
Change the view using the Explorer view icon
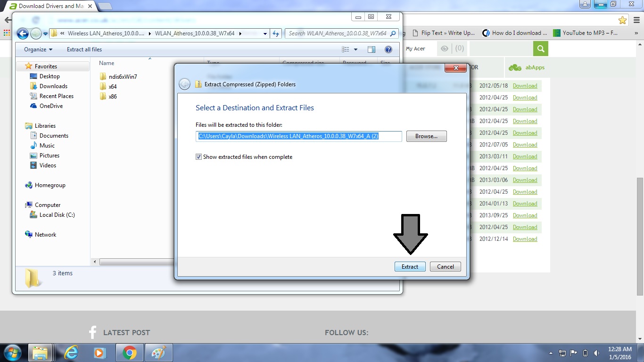[x=346, y=49]
